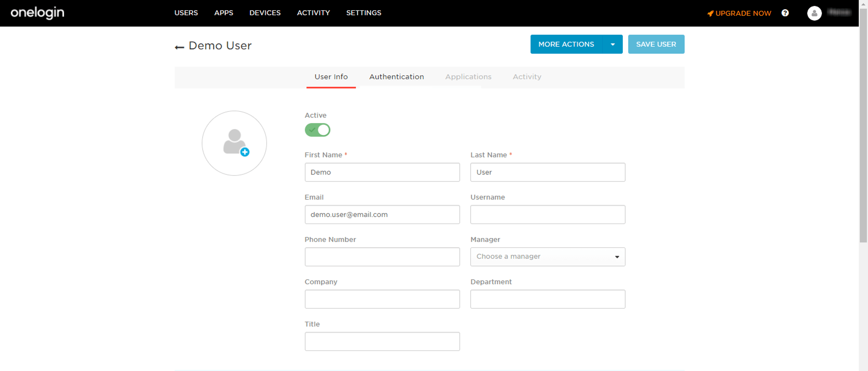The image size is (868, 371).
Task: Click the More Actions button
Action: coord(566,44)
